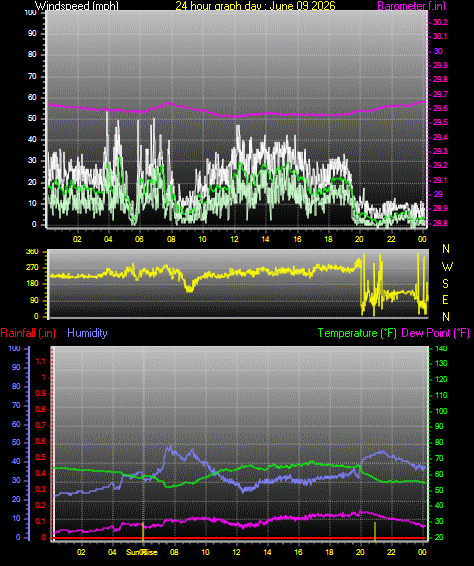Click the Temperature (°F) legend label
The image size is (474, 566).
click(357, 333)
